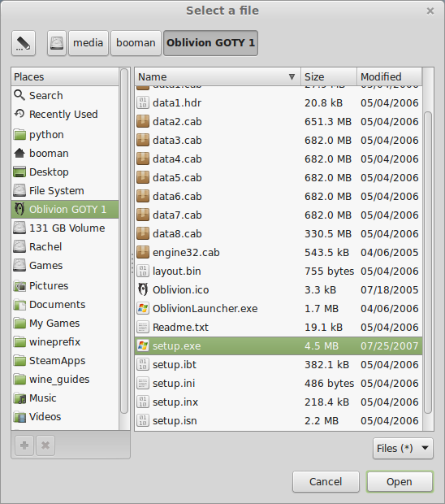The image size is (445, 504).
Task: Open the wine_guides bookmark
Action: pyautogui.click(x=65, y=380)
